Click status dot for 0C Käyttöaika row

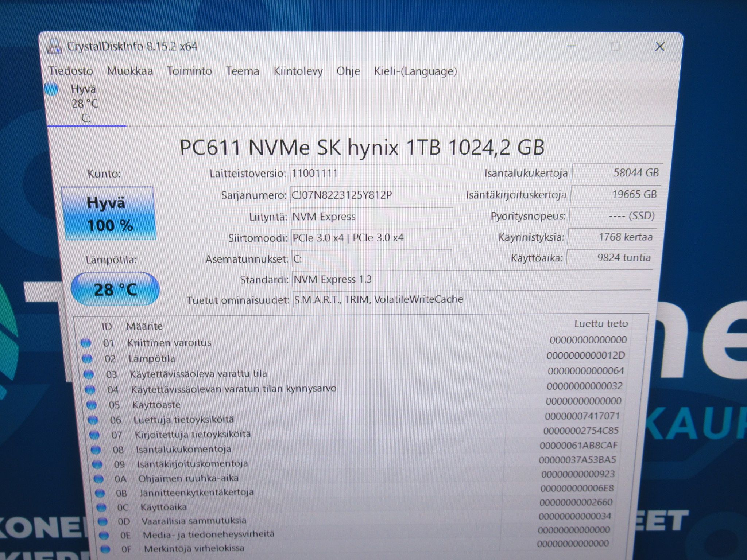[101, 507]
